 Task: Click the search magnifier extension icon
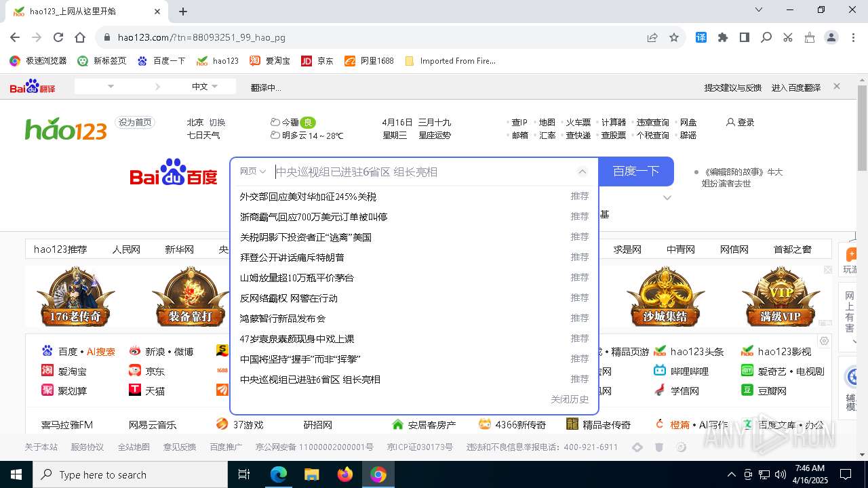pos(766,37)
